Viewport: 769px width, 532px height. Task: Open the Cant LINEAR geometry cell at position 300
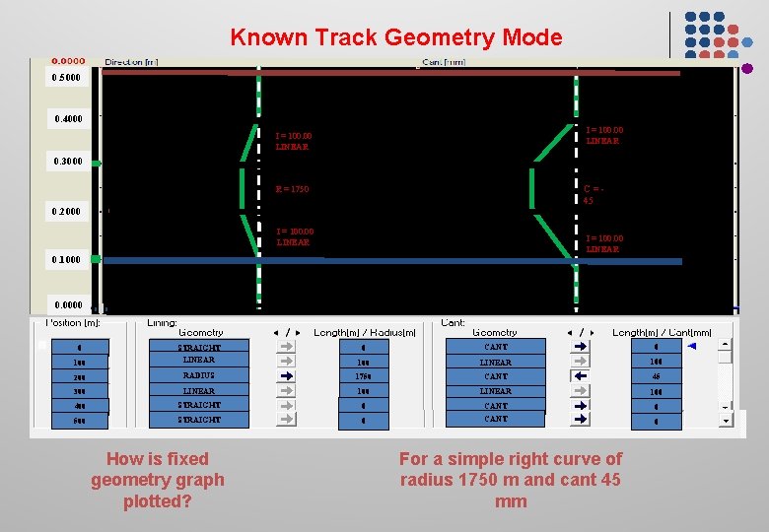[x=495, y=391]
